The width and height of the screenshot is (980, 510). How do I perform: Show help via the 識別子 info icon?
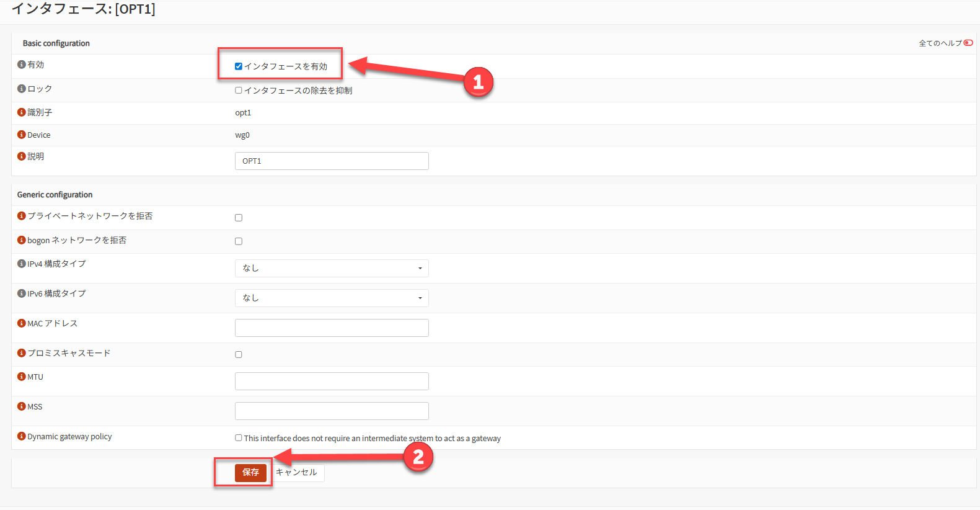pyautogui.click(x=22, y=112)
